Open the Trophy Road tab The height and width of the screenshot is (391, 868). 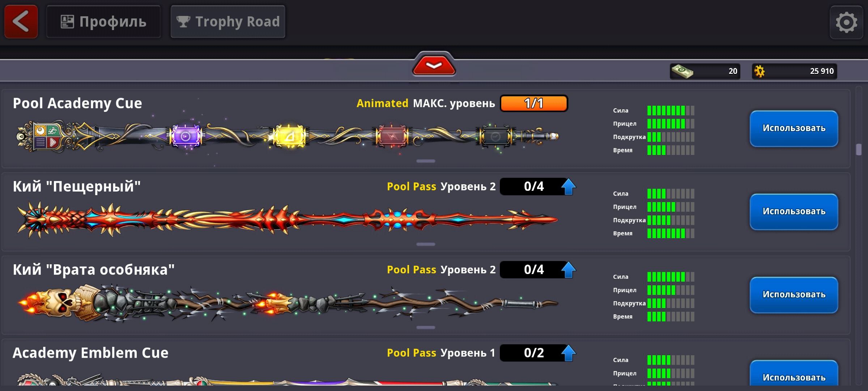click(x=228, y=22)
